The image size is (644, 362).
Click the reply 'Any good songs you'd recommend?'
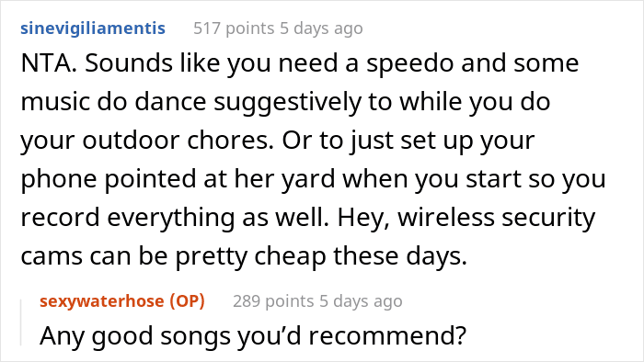pos(253,335)
